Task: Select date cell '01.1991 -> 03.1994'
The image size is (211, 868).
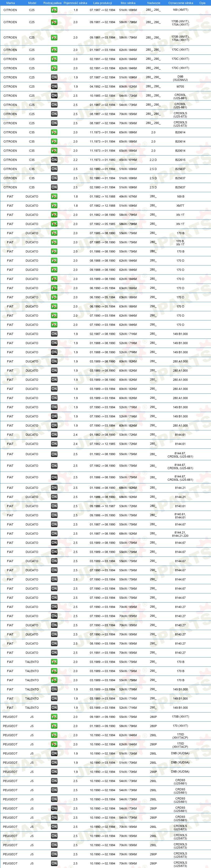Action: click(x=103, y=653)
